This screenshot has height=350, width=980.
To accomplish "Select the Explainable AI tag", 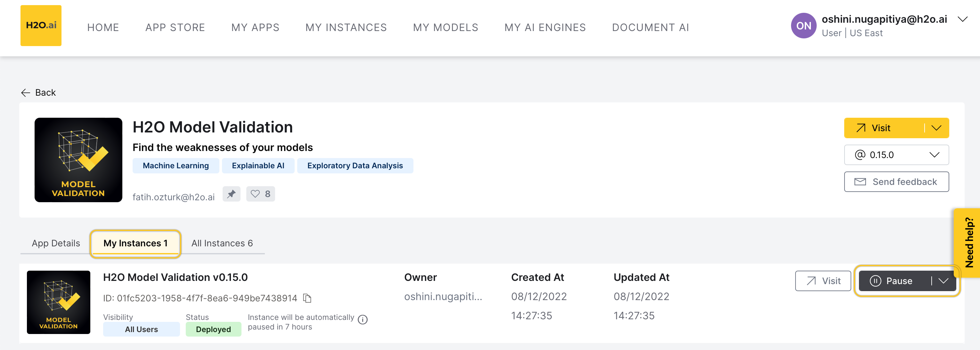I will [x=258, y=166].
